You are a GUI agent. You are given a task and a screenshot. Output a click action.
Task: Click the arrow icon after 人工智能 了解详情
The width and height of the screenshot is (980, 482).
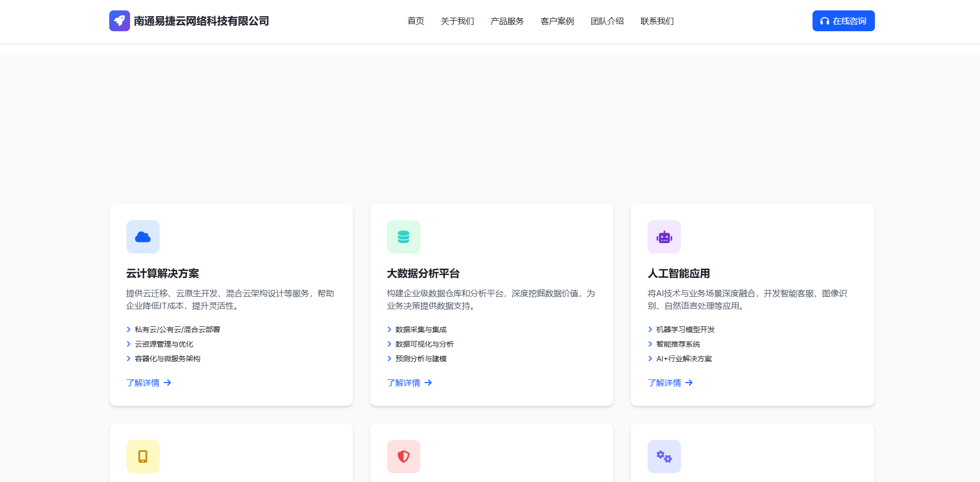689,383
